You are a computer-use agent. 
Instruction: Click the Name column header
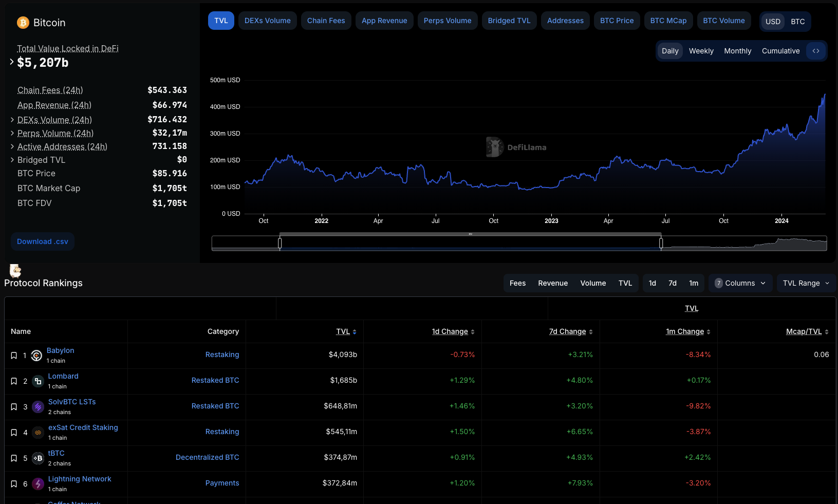coord(21,331)
